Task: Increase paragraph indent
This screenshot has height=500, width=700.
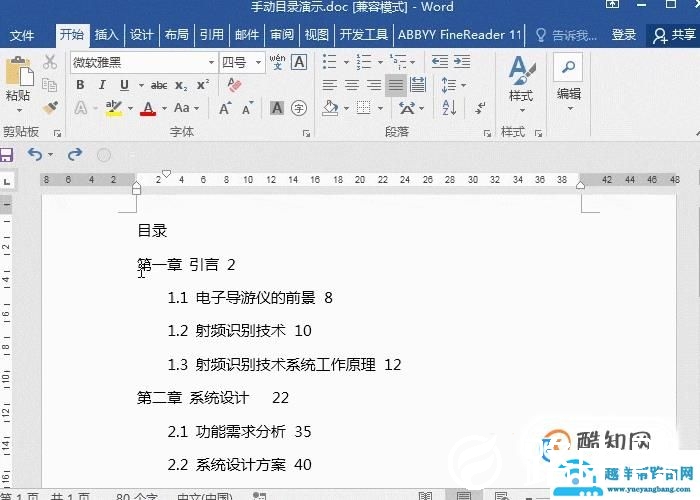Action: pyautogui.click(x=462, y=62)
